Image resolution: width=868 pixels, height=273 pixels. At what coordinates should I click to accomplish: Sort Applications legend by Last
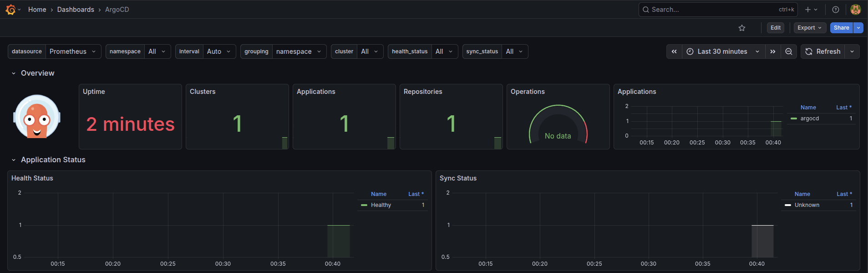(x=844, y=108)
